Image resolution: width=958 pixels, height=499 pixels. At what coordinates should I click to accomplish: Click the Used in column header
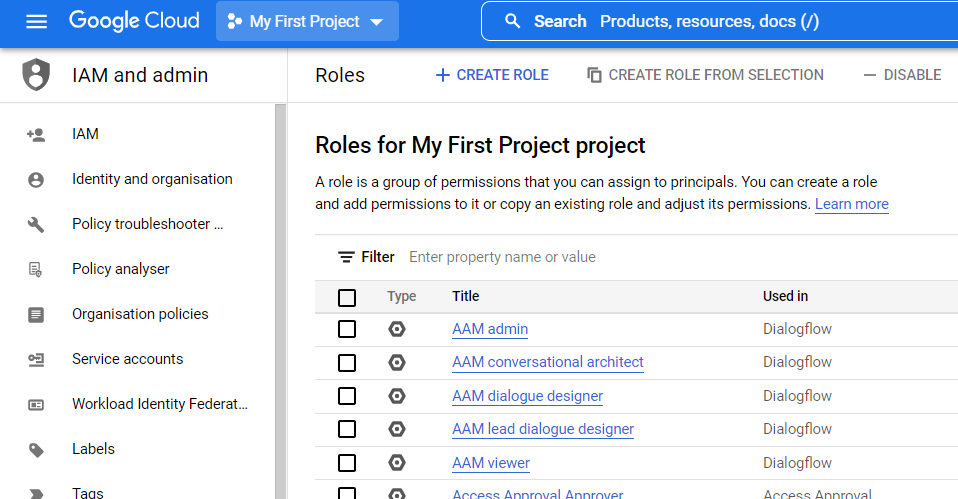(x=785, y=296)
